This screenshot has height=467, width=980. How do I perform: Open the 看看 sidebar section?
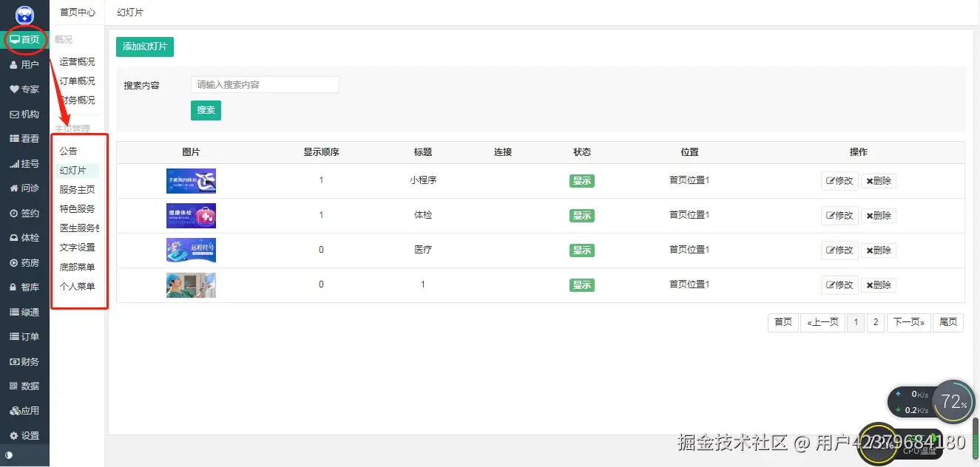click(24, 139)
